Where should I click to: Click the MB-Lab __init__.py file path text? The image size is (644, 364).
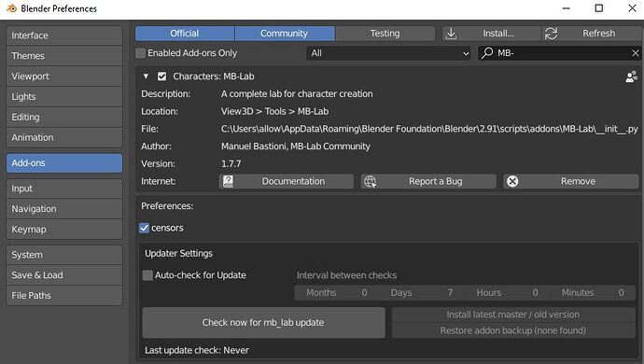pyautogui.click(x=429, y=129)
